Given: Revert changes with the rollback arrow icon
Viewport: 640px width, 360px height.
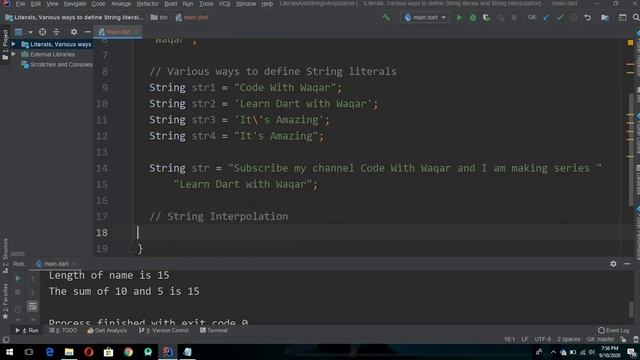Looking at the screenshot, I should point(587,18).
